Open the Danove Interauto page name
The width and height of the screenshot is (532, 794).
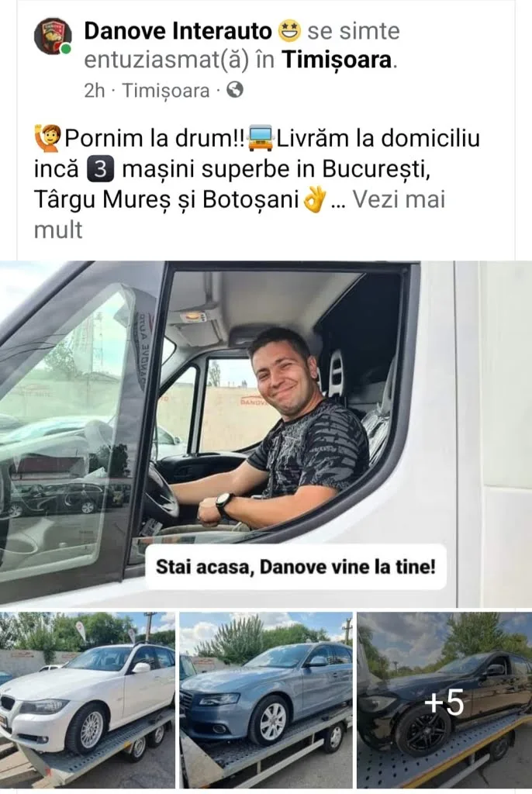tap(178, 31)
